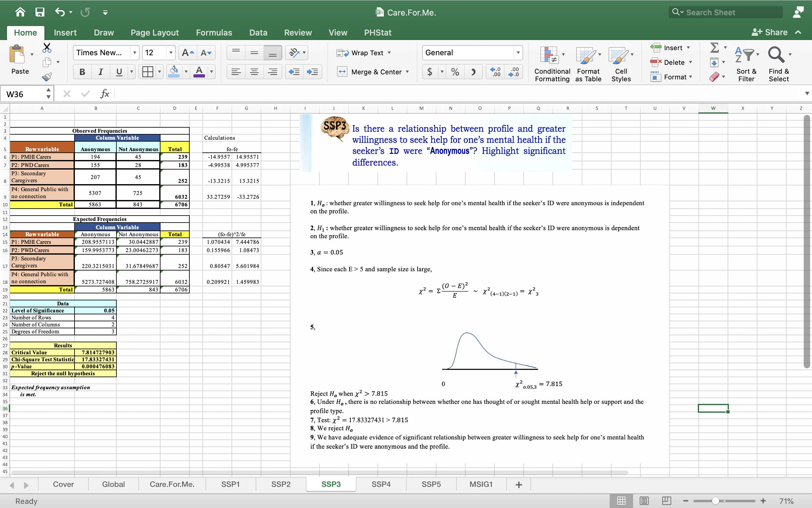Adjust the zoom slider handle

[x=715, y=501]
